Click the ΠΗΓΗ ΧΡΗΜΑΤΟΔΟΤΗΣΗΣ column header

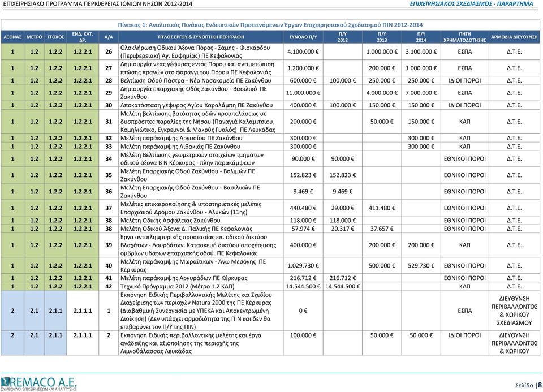(465, 37)
